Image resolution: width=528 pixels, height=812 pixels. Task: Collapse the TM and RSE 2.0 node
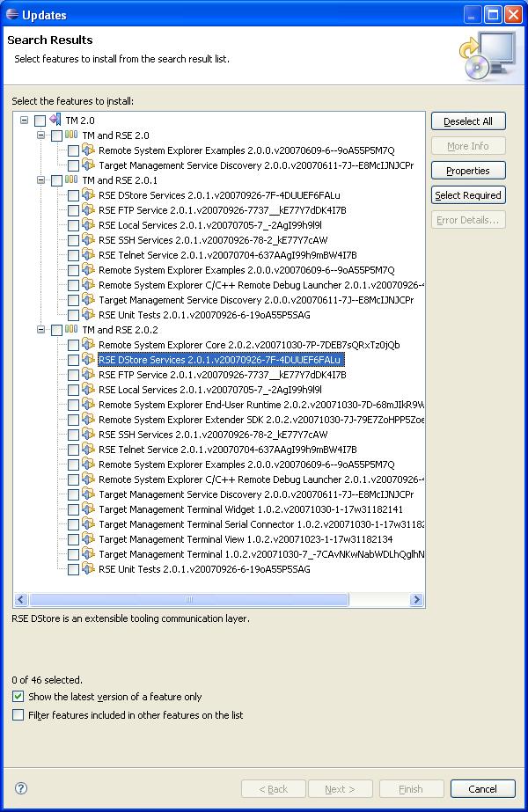[x=40, y=135]
